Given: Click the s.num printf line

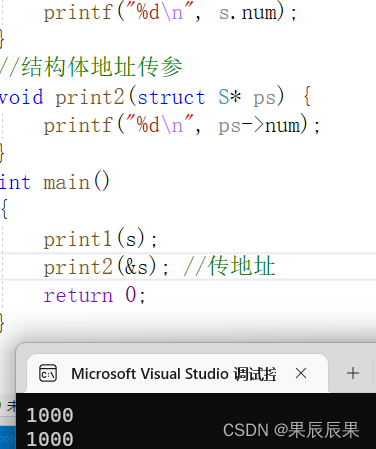Looking at the screenshot, I should point(170,13).
